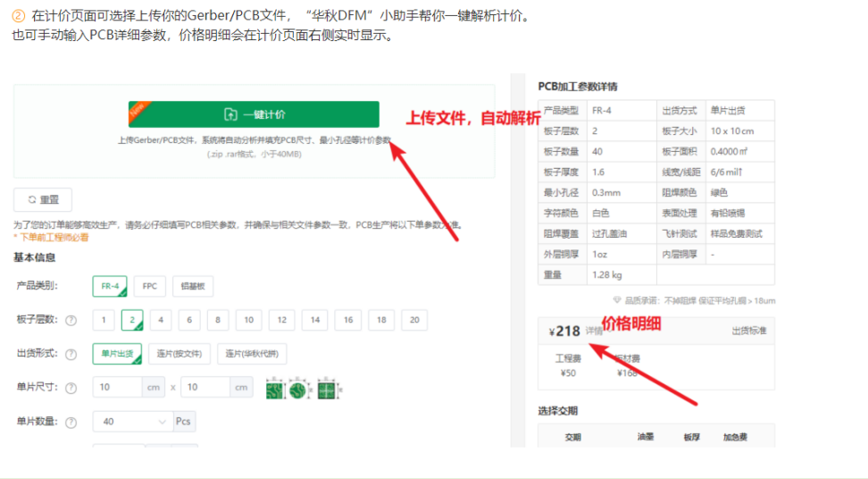Open the 详情 price details link
The width and height of the screenshot is (868, 479).
(x=594, y=332)
